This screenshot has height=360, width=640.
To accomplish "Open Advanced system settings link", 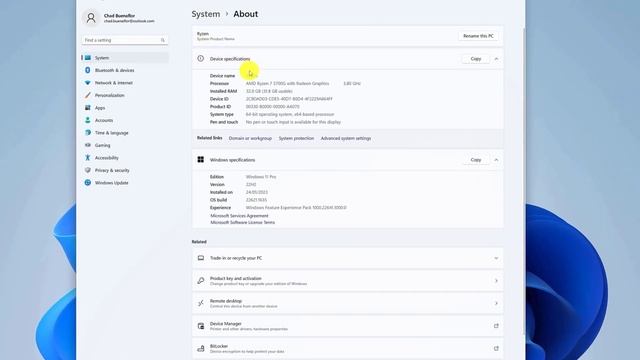I will (346, 138).
